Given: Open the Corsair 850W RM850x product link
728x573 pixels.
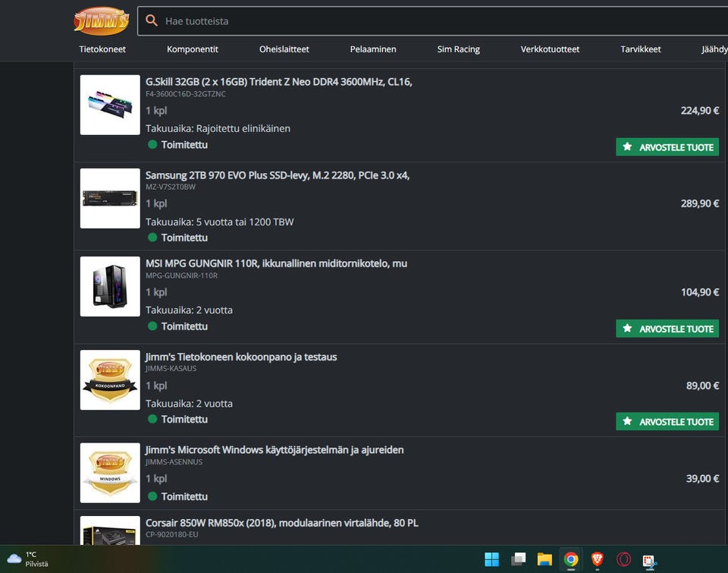Looking at the screenshot, I should pos(282,523).
